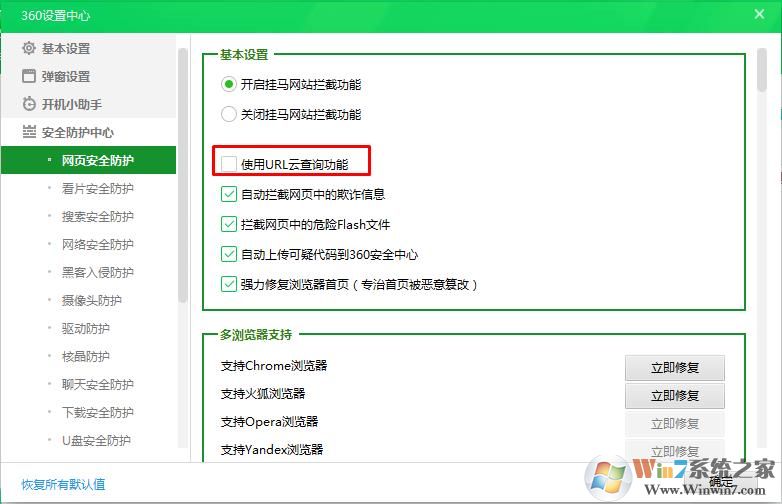
Task: Click 恢复所有默认值 link
Action: (63, 484)
